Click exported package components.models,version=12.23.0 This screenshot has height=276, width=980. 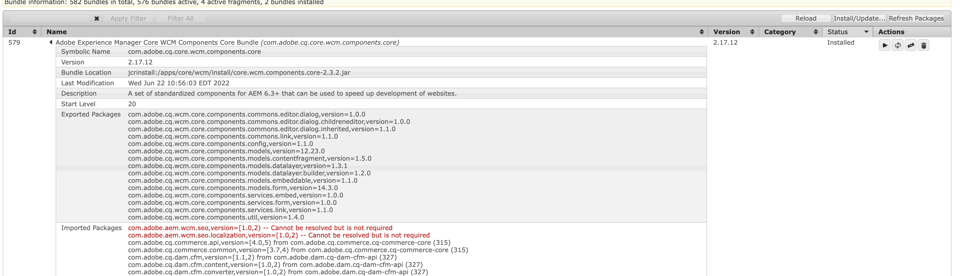(226, 151)
